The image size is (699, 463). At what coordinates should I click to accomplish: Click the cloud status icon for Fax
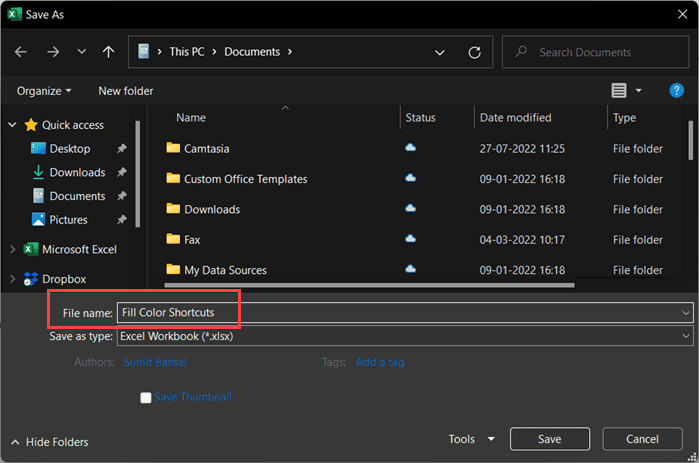coord(411,239)
